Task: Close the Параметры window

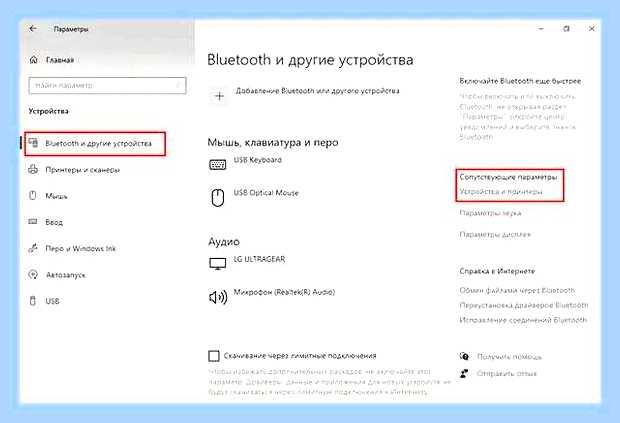Action: point(592,29)
